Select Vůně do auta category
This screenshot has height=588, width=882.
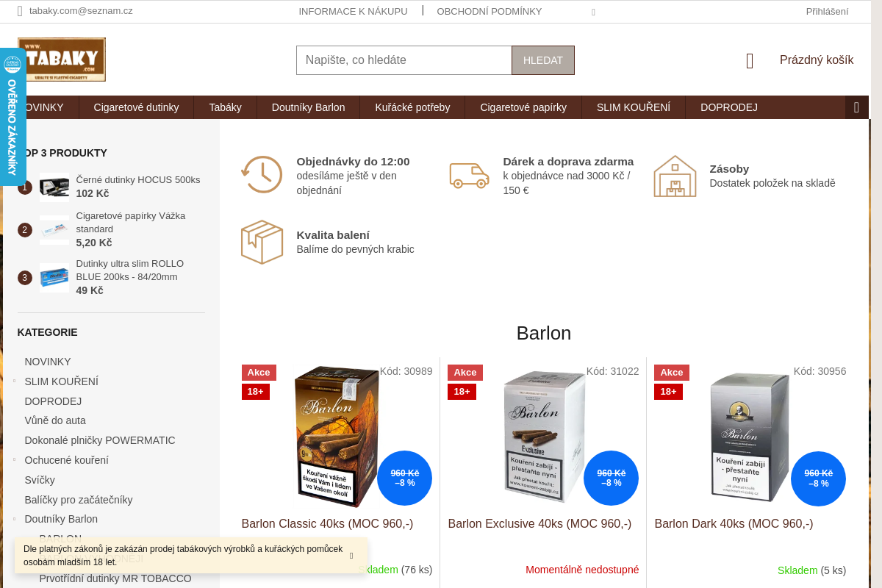(55, 420)
